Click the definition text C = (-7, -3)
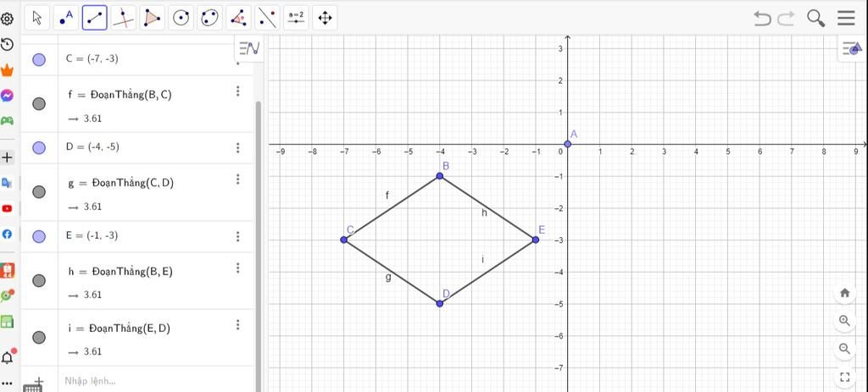 [92, 58]
